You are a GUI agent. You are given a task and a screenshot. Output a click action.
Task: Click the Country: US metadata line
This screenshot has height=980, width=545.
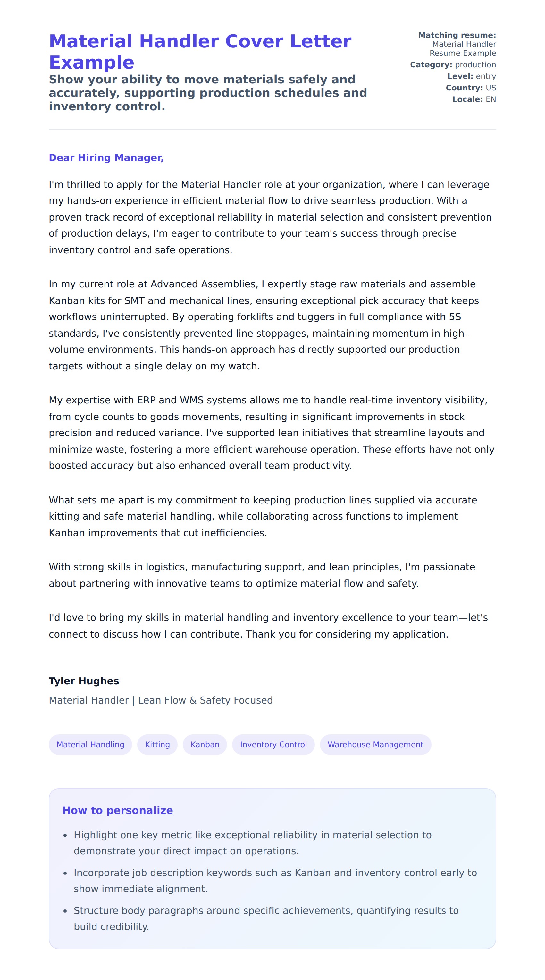(x=470, y=88)
